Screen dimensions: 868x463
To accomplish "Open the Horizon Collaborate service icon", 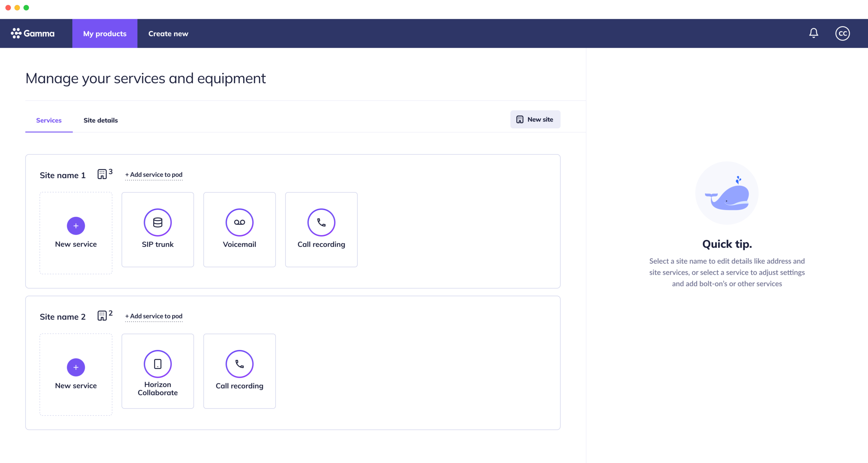I will (x=158, y=364).
